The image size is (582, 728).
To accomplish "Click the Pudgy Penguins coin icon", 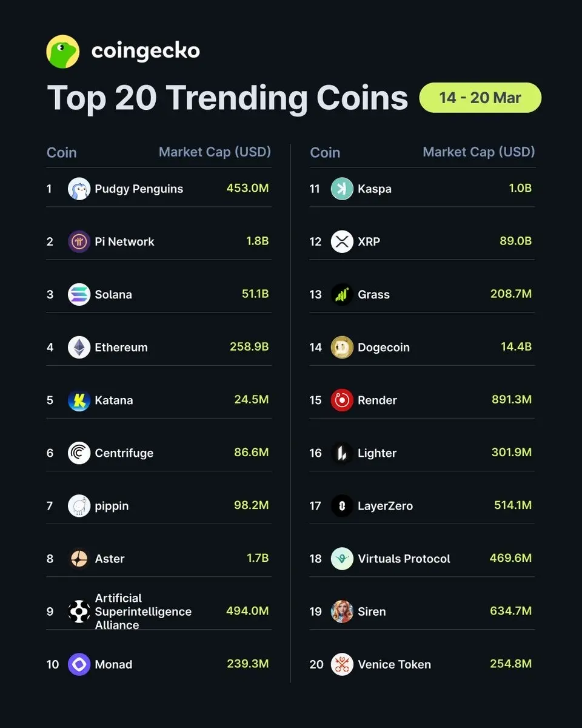I will 79,189.
